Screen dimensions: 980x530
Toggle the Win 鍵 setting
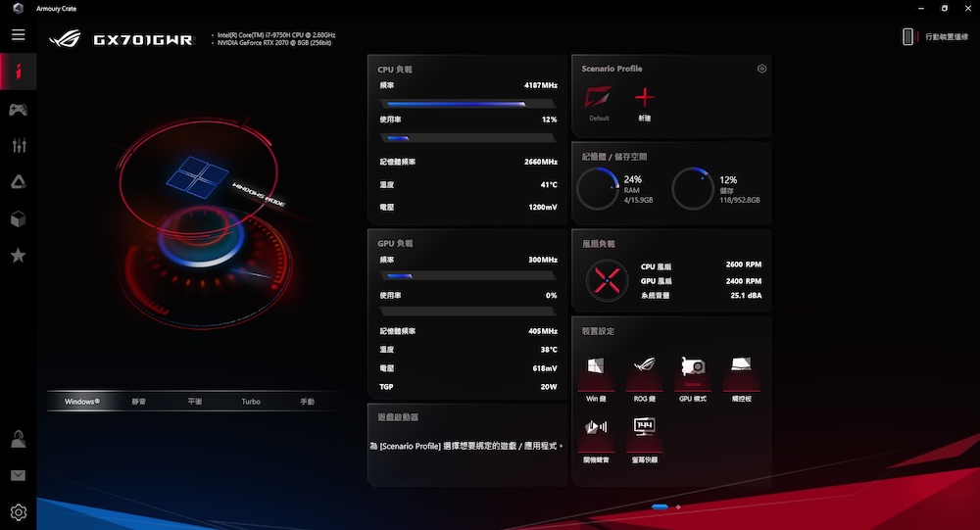point(596,378)
